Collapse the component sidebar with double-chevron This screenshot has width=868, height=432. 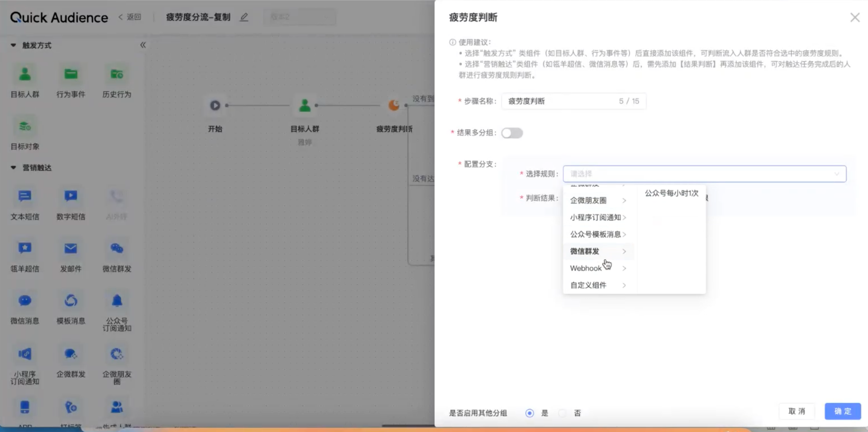143,45
